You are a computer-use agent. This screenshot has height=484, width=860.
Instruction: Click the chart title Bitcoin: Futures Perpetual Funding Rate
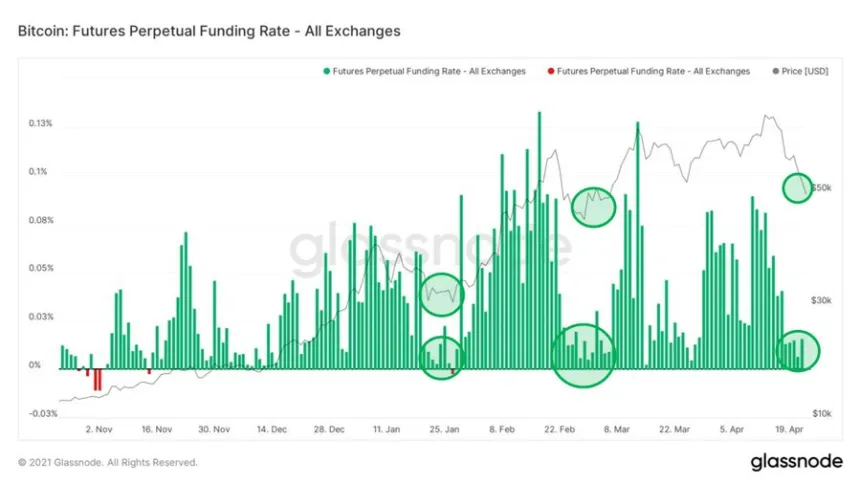(x=209, y=31)
